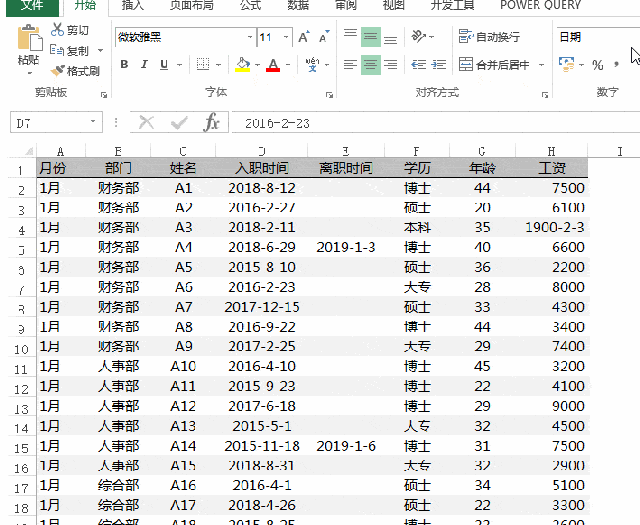This screenshot has width=640, height=525.
Task: Apply percent style format
Action: [598, 65]
